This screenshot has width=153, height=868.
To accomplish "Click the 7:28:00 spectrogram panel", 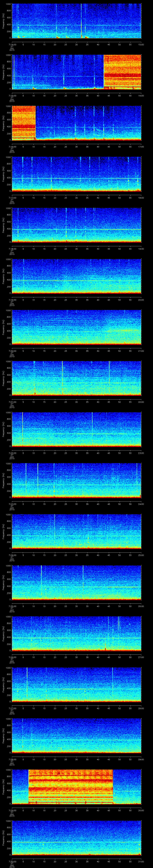I will (76, 736).
